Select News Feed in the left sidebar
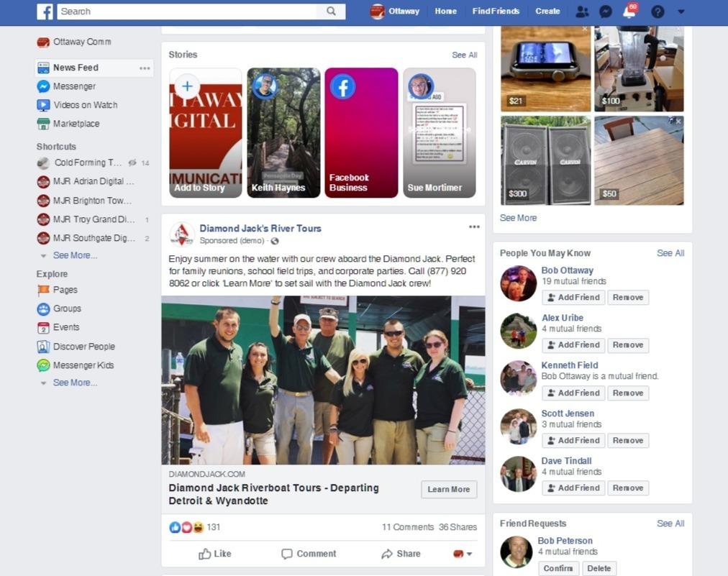728x576 pixels. (94, 68)
